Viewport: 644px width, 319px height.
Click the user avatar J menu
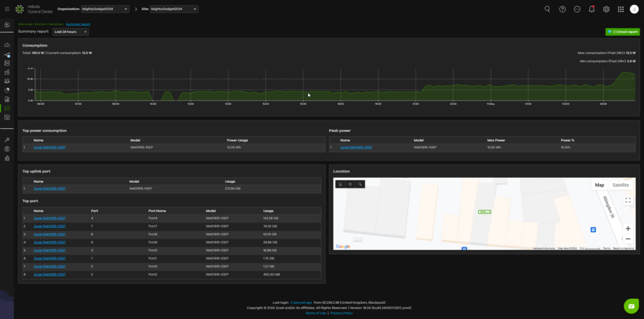[634, 9]
